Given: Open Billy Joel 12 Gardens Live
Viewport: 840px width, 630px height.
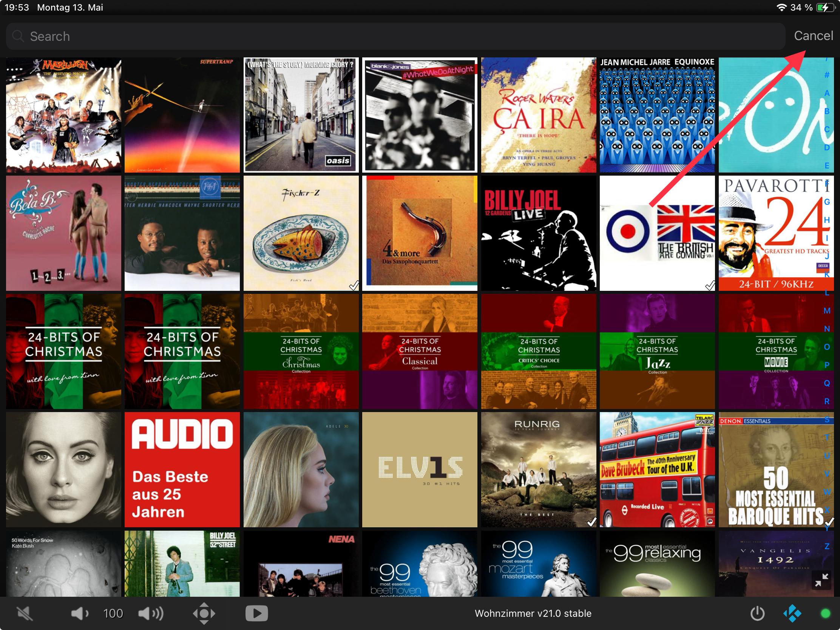Looking at the screenshot, I should 539,233.
